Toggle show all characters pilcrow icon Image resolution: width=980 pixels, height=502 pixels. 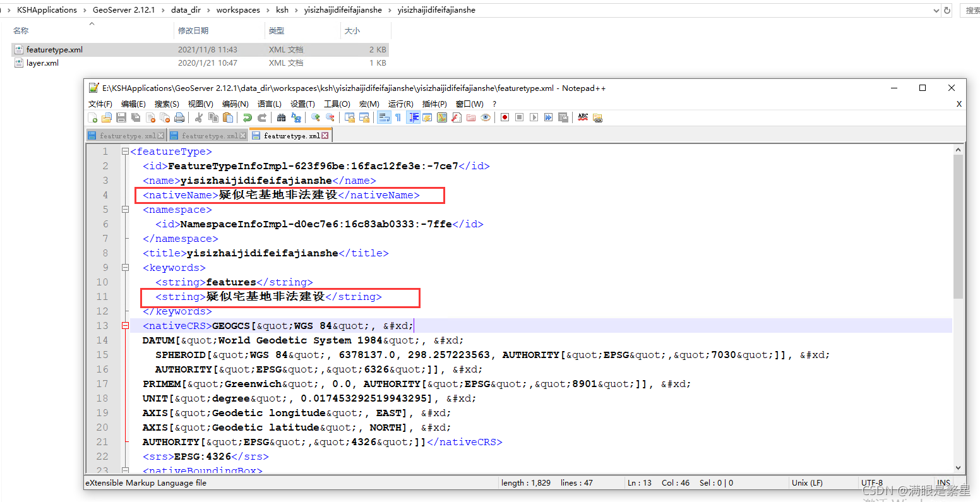click(398, 117)
